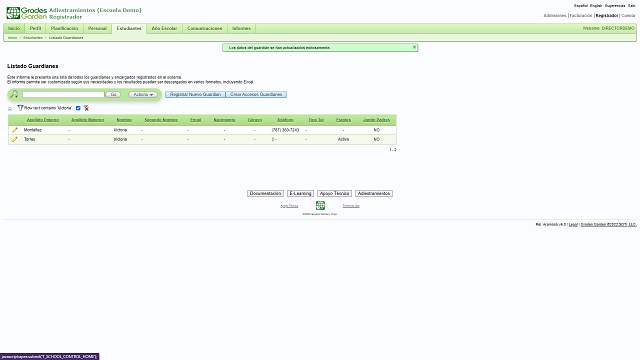The height and width of the screenshot is (360, 640).
Task: Click the Torres surname cell
Action: pyautogui.click(x=29, y=139)
